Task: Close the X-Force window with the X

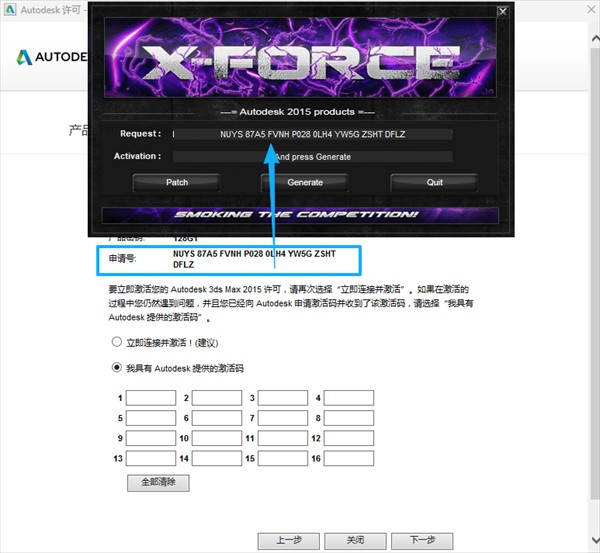Action: [502, 12]
